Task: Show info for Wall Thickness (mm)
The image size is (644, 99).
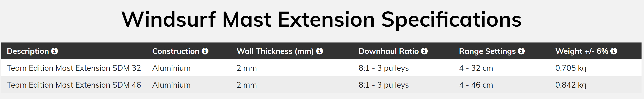Action: (x=319, y=51)
